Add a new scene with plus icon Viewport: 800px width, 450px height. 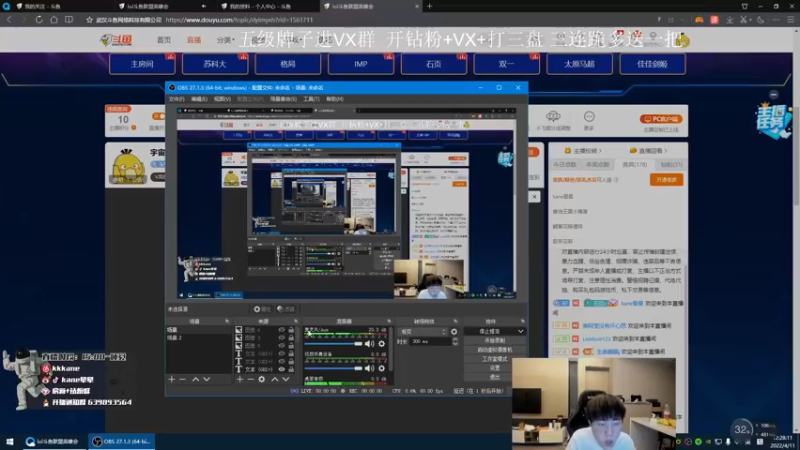(x=171, y=379)
